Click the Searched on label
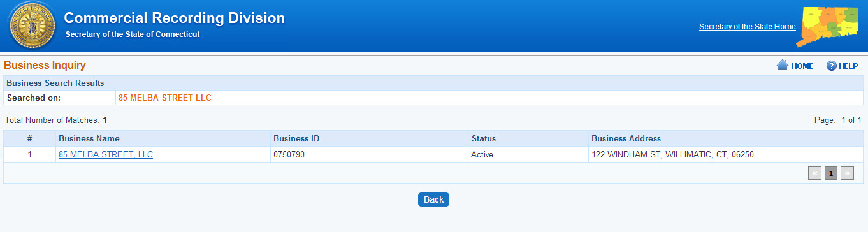 33,98
